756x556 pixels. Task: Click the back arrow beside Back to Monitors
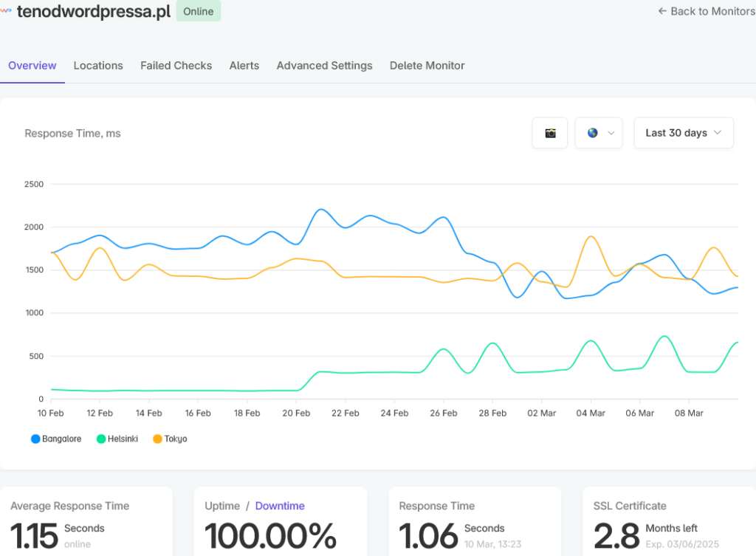pos(662,11)
